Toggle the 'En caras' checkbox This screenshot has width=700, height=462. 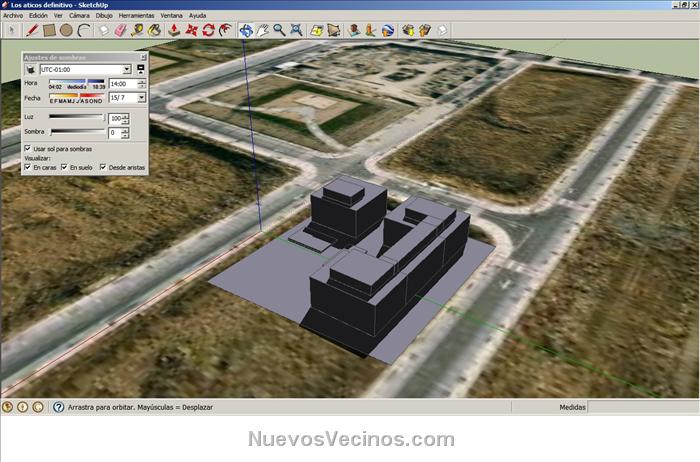click(x=27, y=167)
